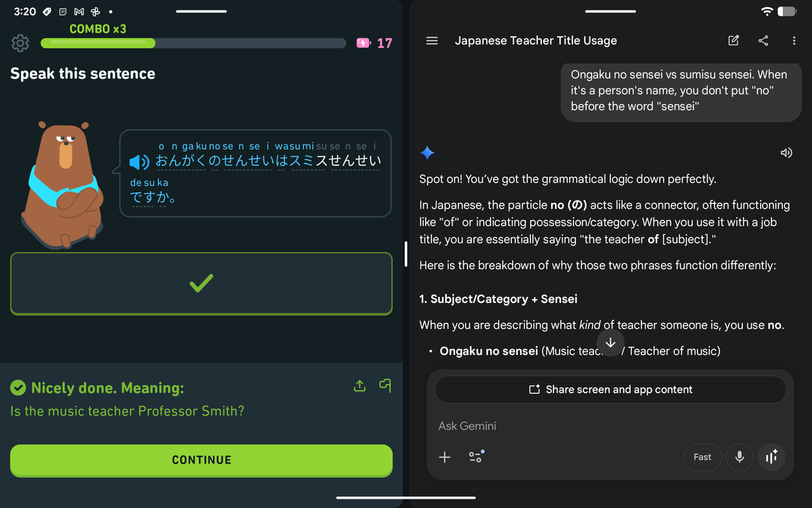Click the COMBO x3 label
Viewport: 812px width, 508px height.
point(98,29)
